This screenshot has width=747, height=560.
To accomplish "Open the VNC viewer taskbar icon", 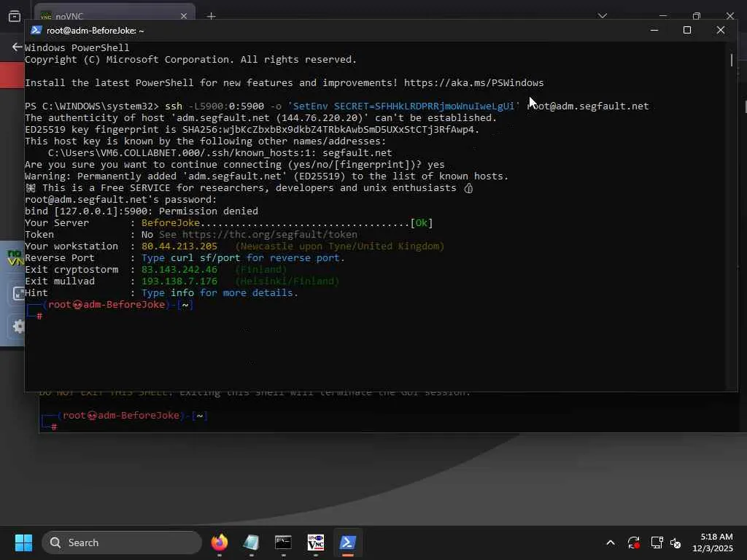I will pos(315,542).
